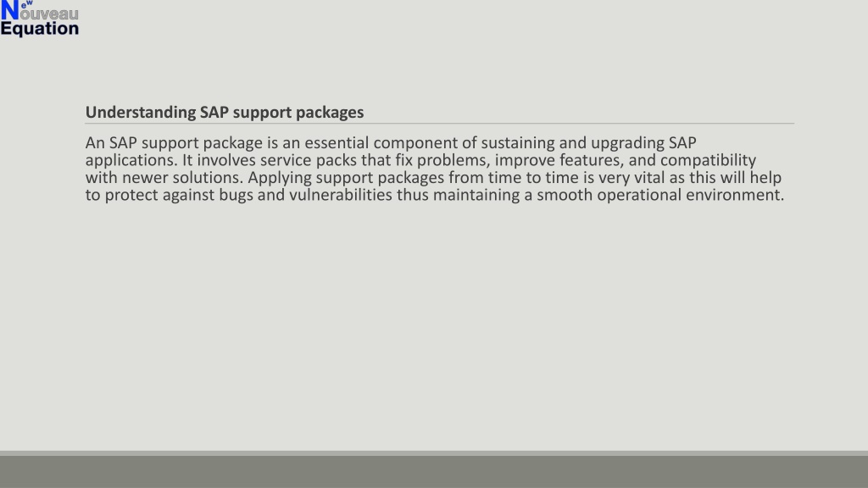This screenshot has width=868, height=488.
Task: Click the light gray strip above the footer
Action: (434, 453)
